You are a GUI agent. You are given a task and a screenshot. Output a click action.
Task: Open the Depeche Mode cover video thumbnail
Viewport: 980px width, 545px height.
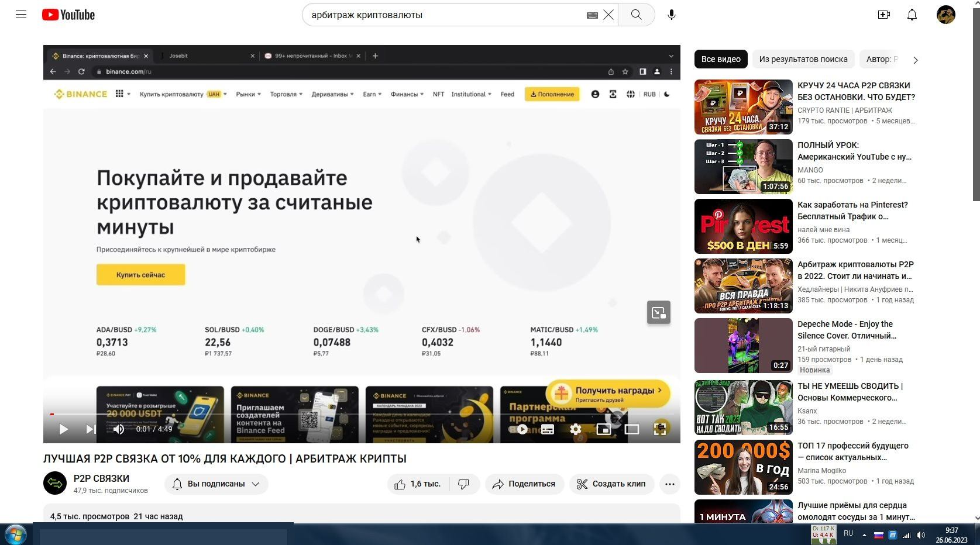pos(744,346)
